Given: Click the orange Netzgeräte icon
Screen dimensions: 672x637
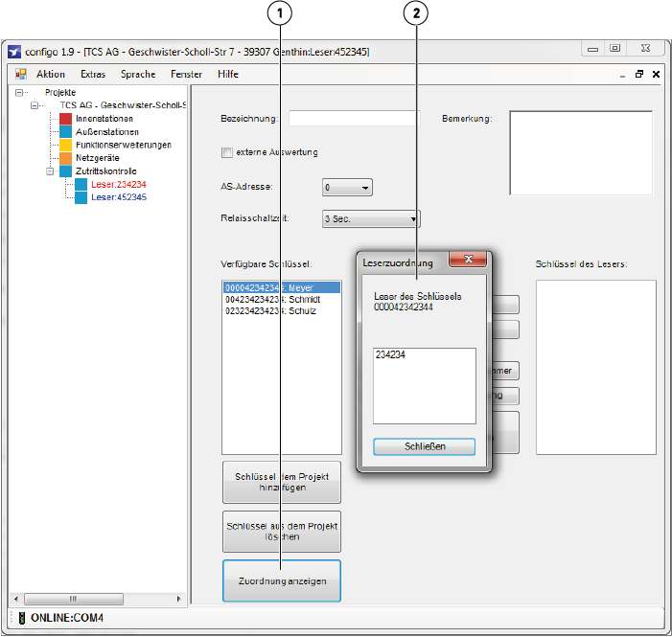Looking at the screenshot, I should pos(66,158).
